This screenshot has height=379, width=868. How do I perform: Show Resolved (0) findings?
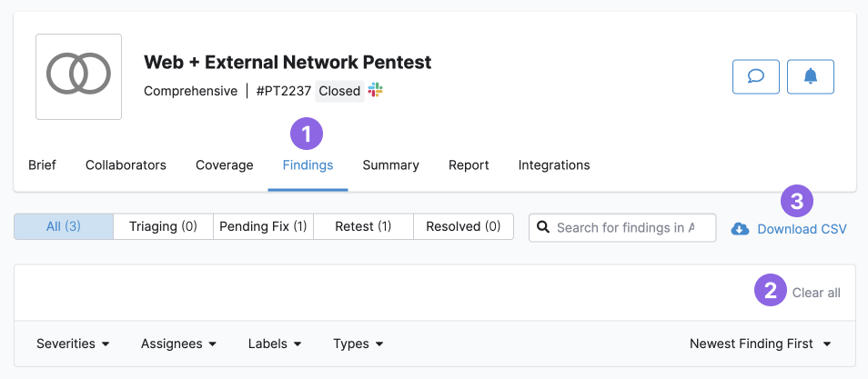[463, 226]
